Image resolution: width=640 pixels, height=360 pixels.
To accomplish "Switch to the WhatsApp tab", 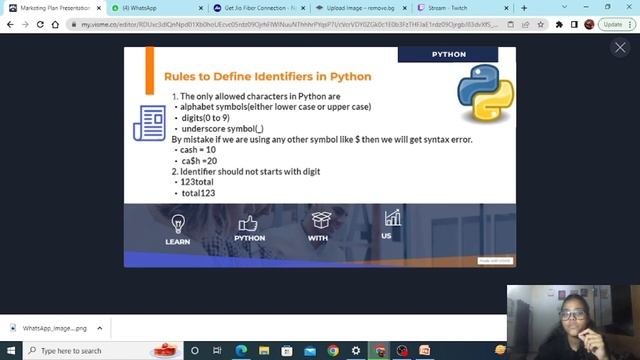I will click(157, 8).
